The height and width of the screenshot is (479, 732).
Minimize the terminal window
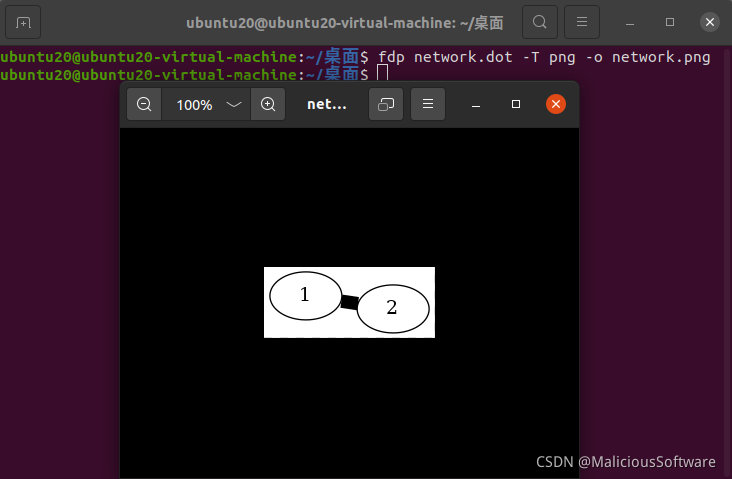tap(630, 22)
